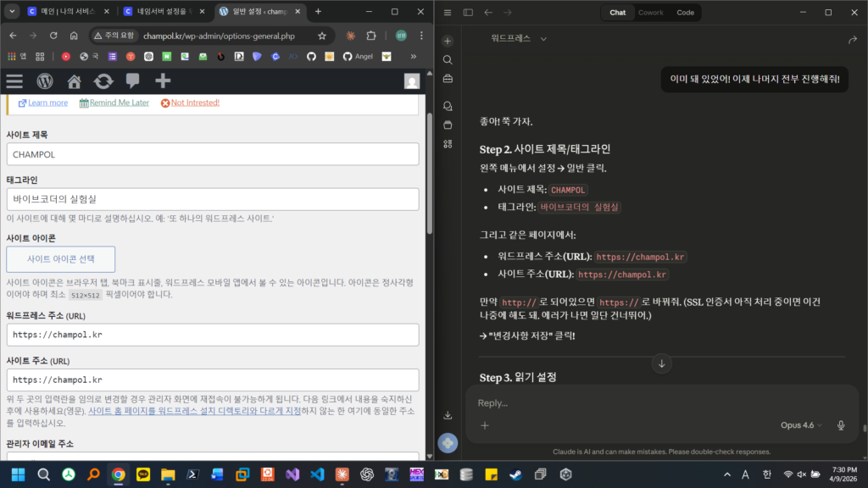Open Chrome extensions puzzle icon

tap(371, 36)
